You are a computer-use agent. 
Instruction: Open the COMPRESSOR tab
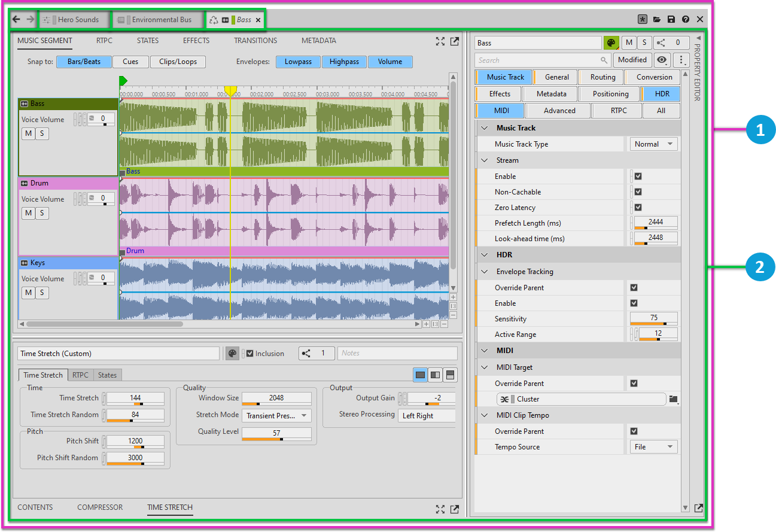point(100,507)
